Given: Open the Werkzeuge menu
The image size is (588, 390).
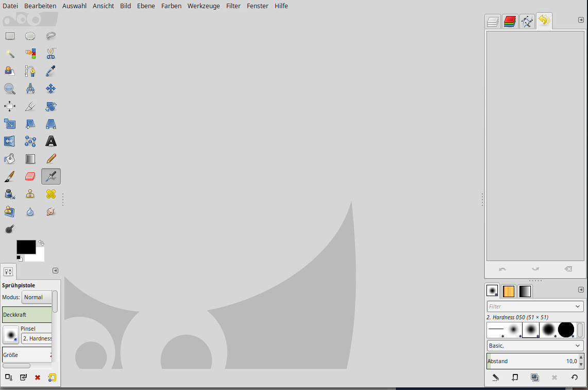Looking at the screenshot, I should point(204,6).
